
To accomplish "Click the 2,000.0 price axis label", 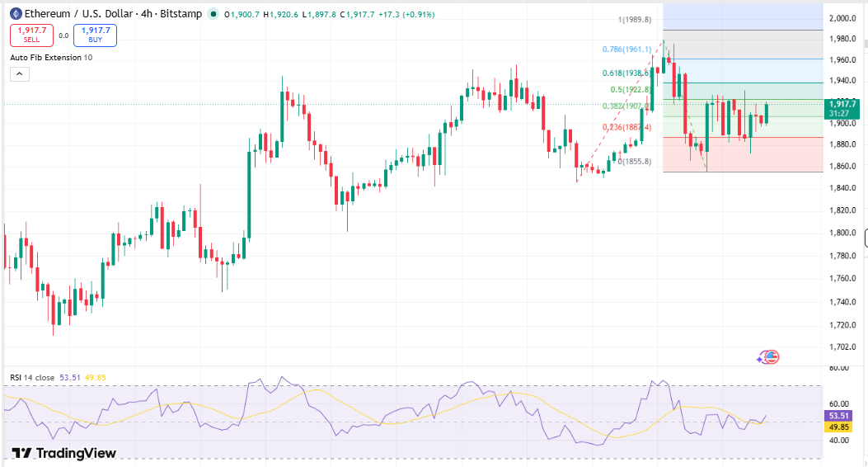I will (x=842, y=18).
